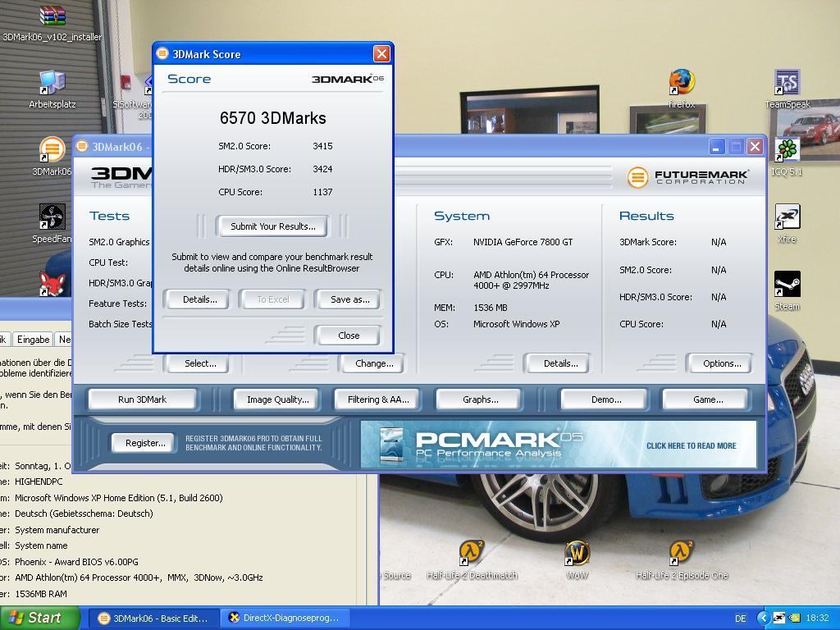Click the 1536MB RAM line in DirectX window
840x630 pixels.
tap(41, 594)
